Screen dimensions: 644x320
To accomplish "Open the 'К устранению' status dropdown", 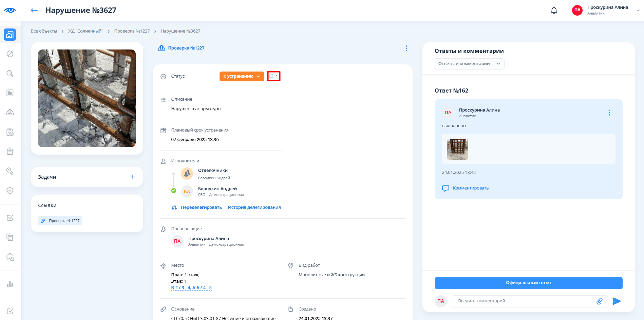I will click(x=242, y=76).
